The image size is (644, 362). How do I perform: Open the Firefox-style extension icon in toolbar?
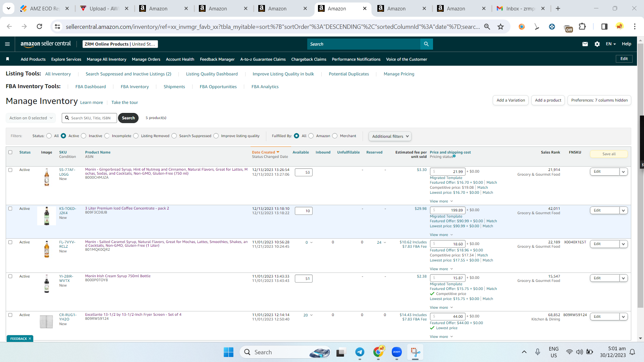(522, 26)
